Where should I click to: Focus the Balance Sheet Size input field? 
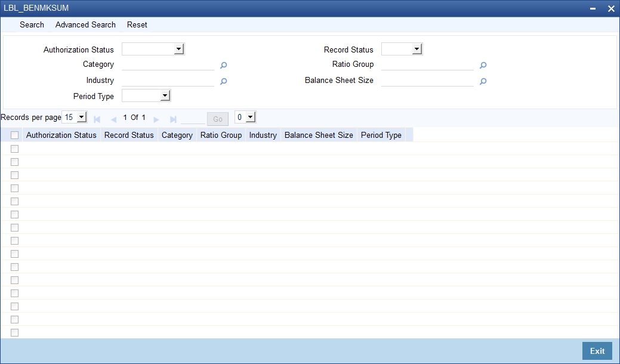tap(427, 81)
